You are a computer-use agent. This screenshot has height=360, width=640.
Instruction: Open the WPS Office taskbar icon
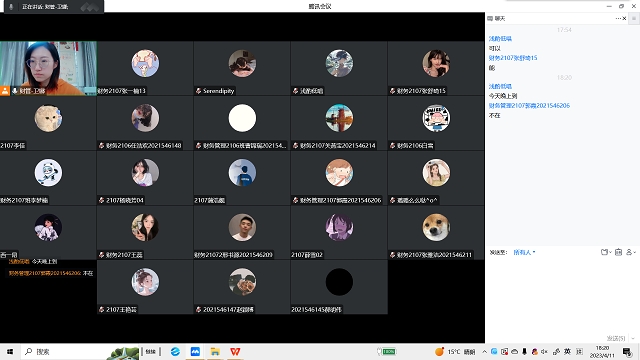(x=235, y=351)
